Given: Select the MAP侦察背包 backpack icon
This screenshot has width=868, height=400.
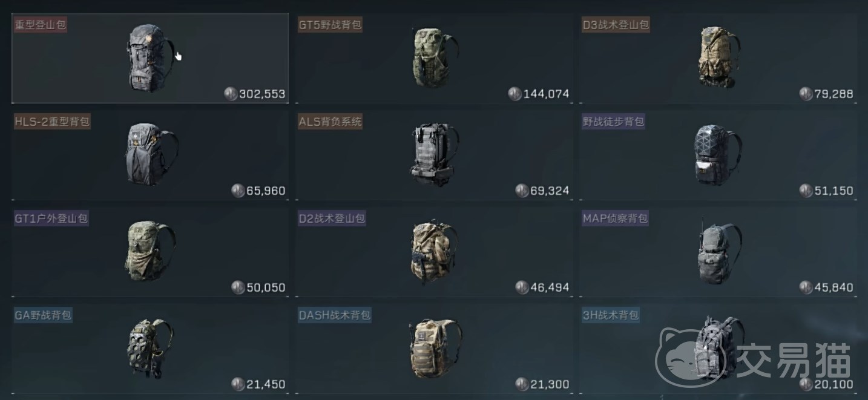Looking at the screenshot, I should (x=719, y=251).
